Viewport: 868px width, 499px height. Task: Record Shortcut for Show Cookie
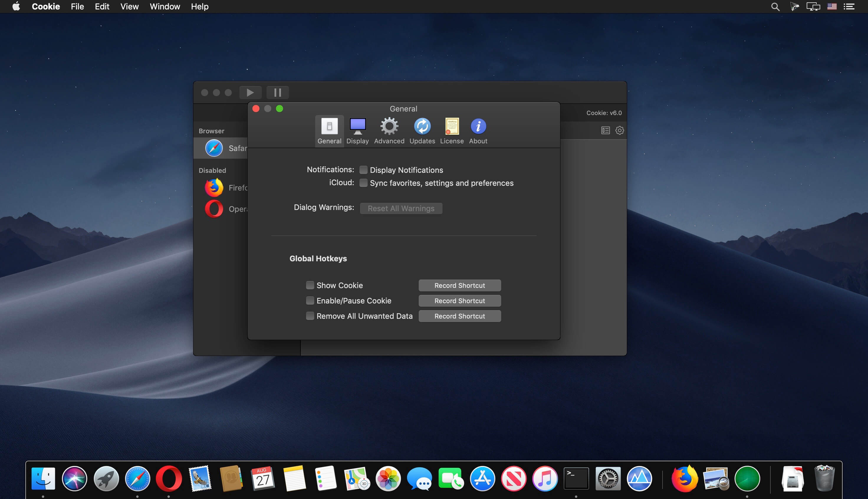[x=459, y=285]
